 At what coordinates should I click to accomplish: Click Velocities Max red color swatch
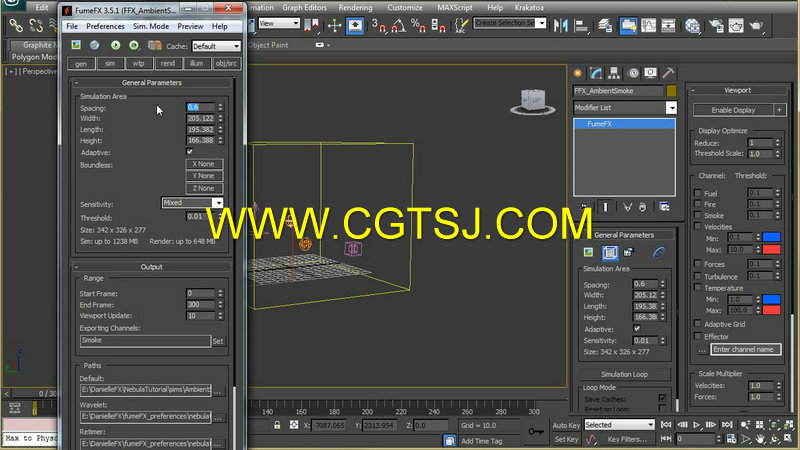(x=771, y=249)
